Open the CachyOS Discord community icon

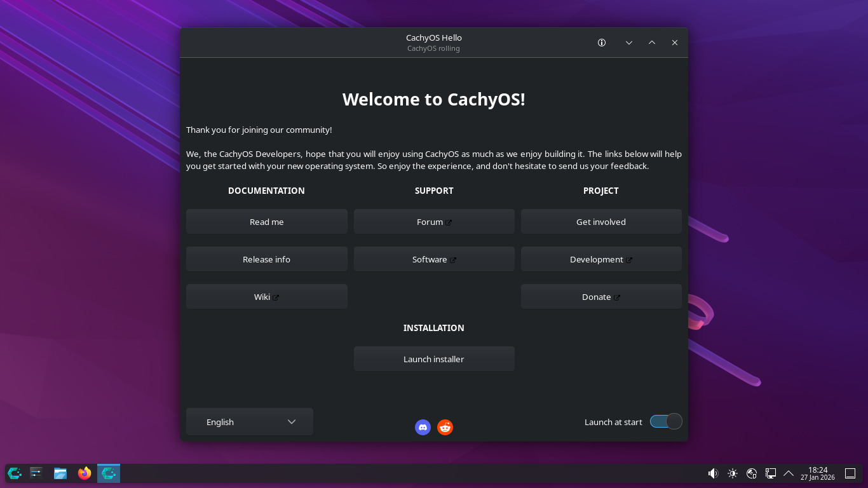[423, 427]
